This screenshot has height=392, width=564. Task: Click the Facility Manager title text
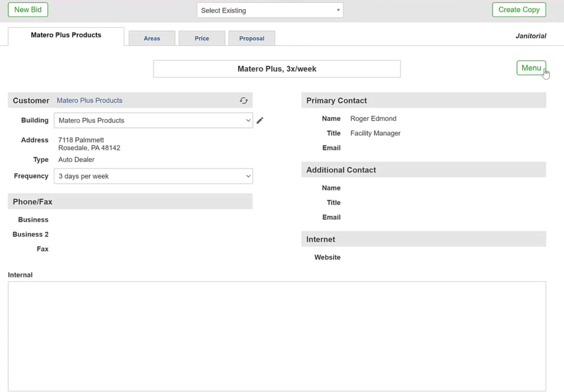[x=375, y=133]
